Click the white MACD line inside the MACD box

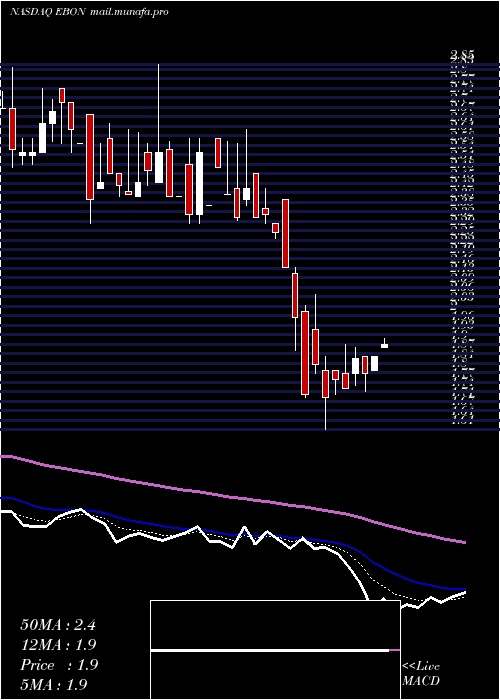(x=270, y=650)
